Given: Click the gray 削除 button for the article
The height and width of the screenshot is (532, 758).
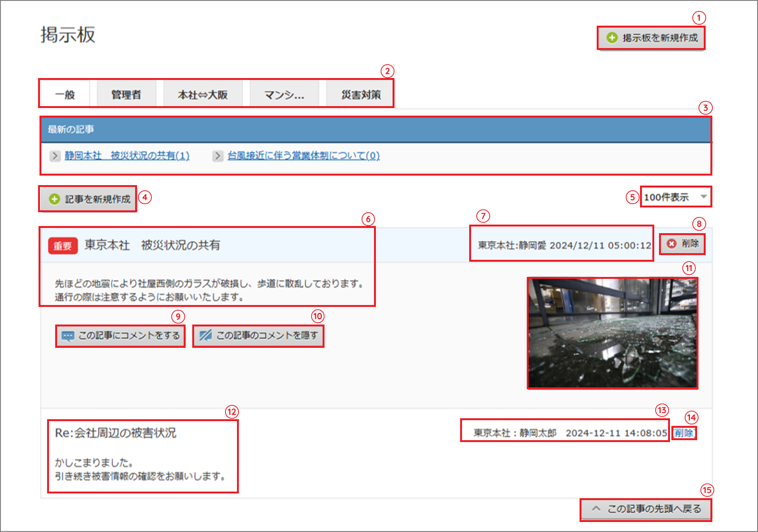Looking at the screenshot, I should (x=682, y=244).
